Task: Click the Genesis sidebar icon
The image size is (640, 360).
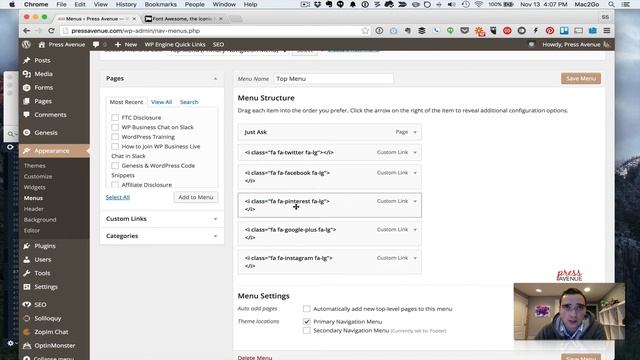Action: click(x=27, y=133)
